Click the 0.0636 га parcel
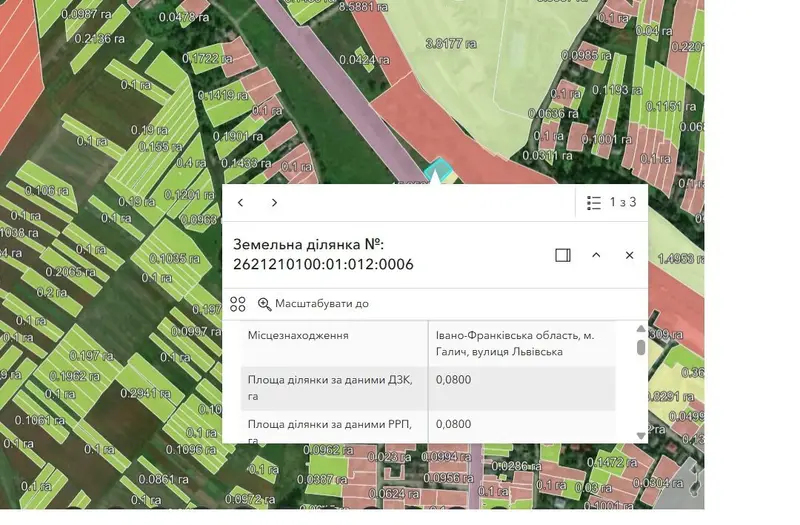The image size is (800, 525). tap(553, 113)
